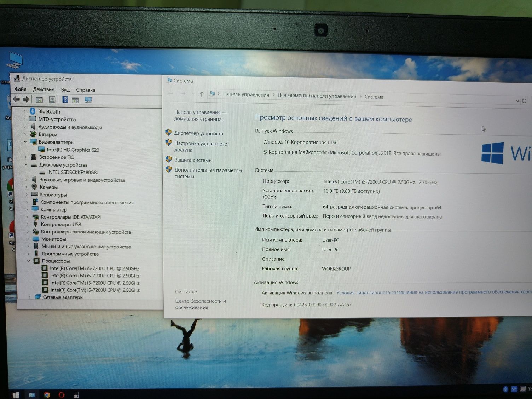Click Все элементы панели управления breadcrumb
This screenshot has width=532, height=399.
tap(317, 96)
